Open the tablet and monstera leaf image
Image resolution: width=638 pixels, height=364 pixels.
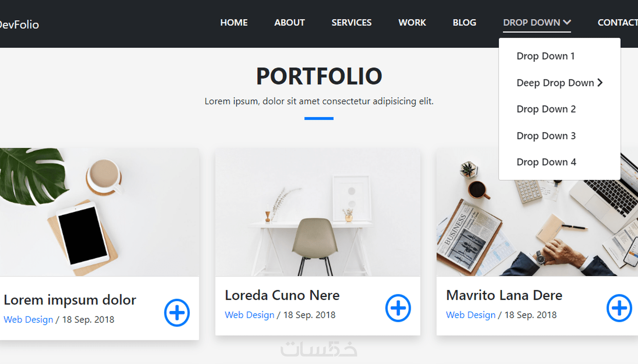point(99,212)
